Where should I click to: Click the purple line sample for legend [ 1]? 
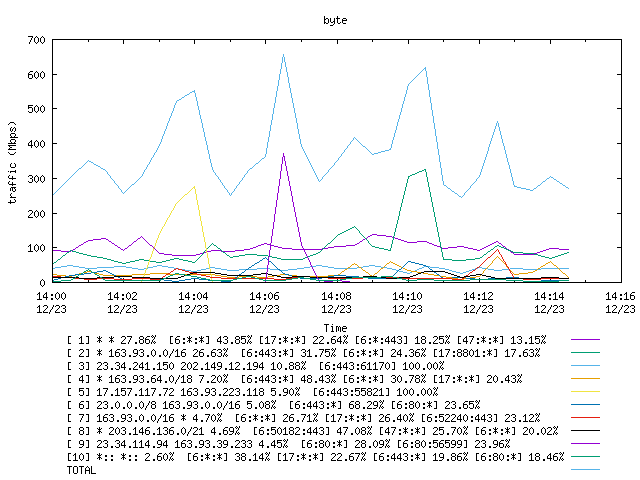coord(585,340)
